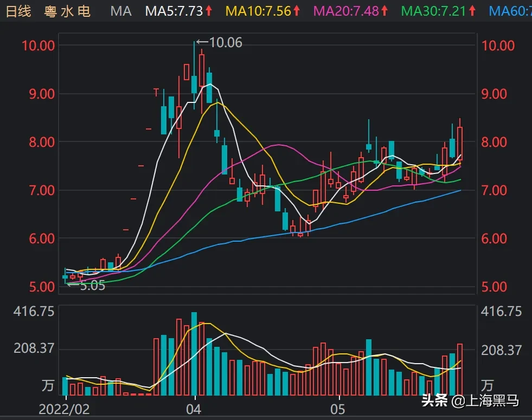
Task: Click the red up arrow after MA5
Action: [x=209, y=11]
